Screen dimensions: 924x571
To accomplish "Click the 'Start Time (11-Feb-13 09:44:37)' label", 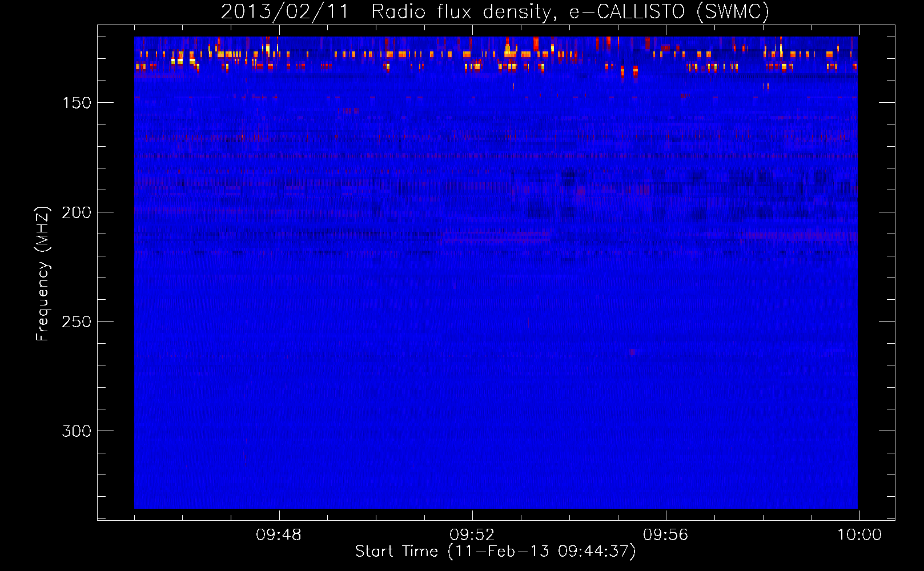I will (x=495, y=552).
